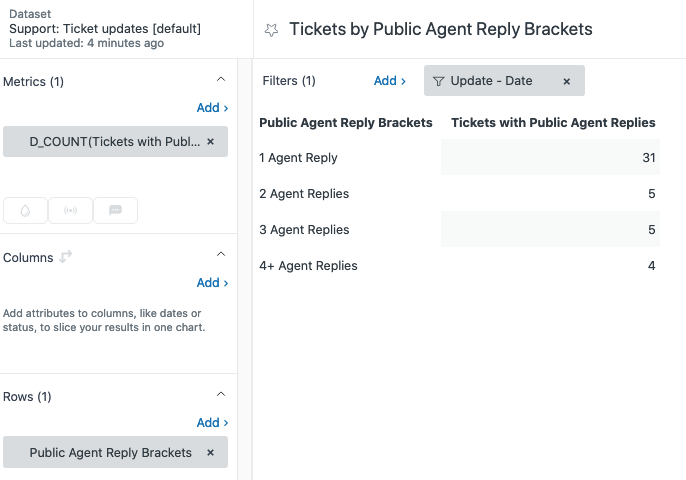Viewport: 686px width, 480px height.
Task: Sort by Tickets with Public Agent Replies header
Action: click(x=553, y=123)
